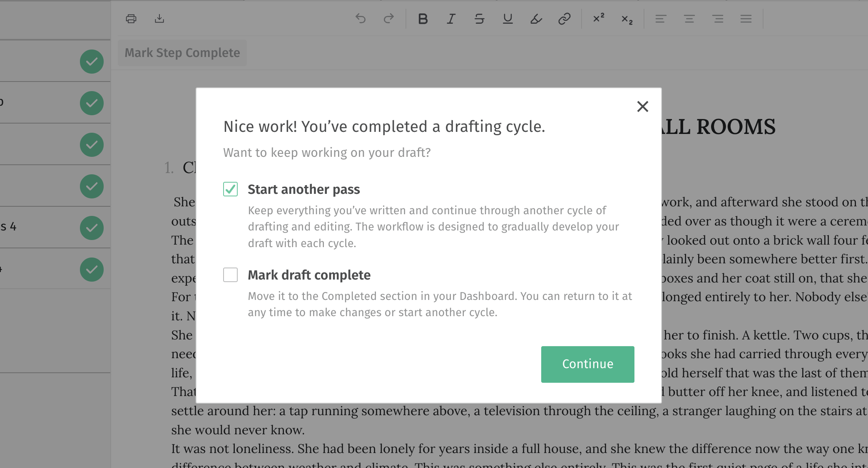Screen dimensions: 868x468
Task: Print the document using printer icon
Action: pyautogui.click(x=131, y=19)
